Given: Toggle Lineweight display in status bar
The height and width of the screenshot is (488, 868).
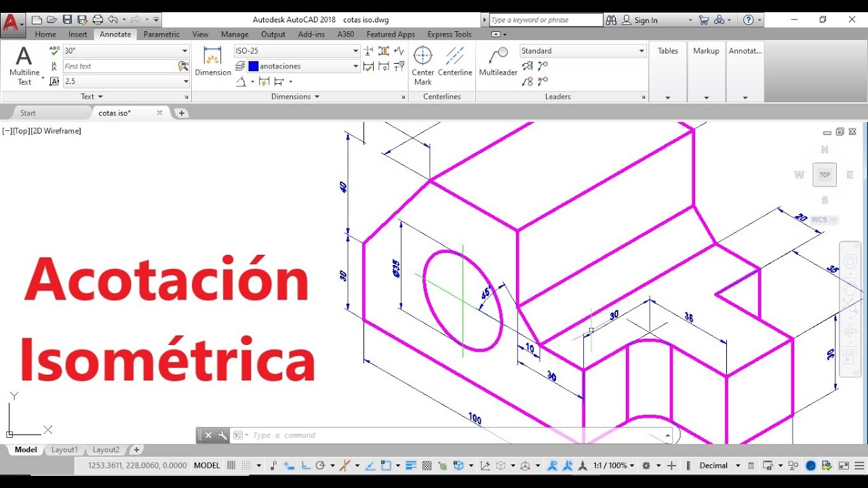Looking at the screenshot, I should 410,466.
